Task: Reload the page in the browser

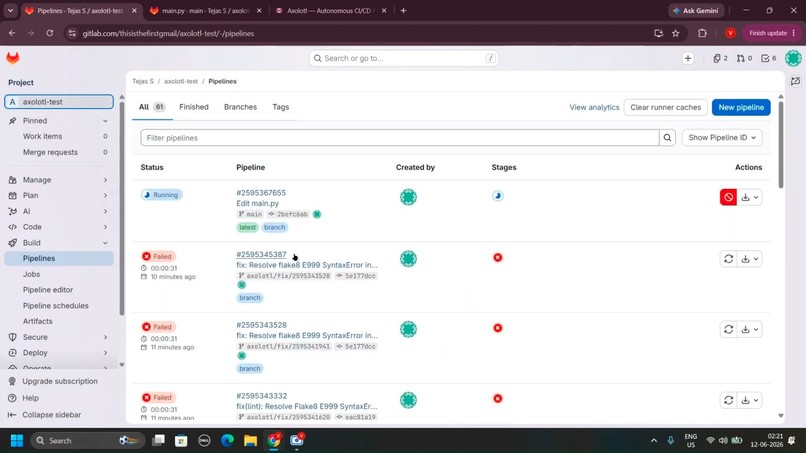Action: (x=49, y=33)
